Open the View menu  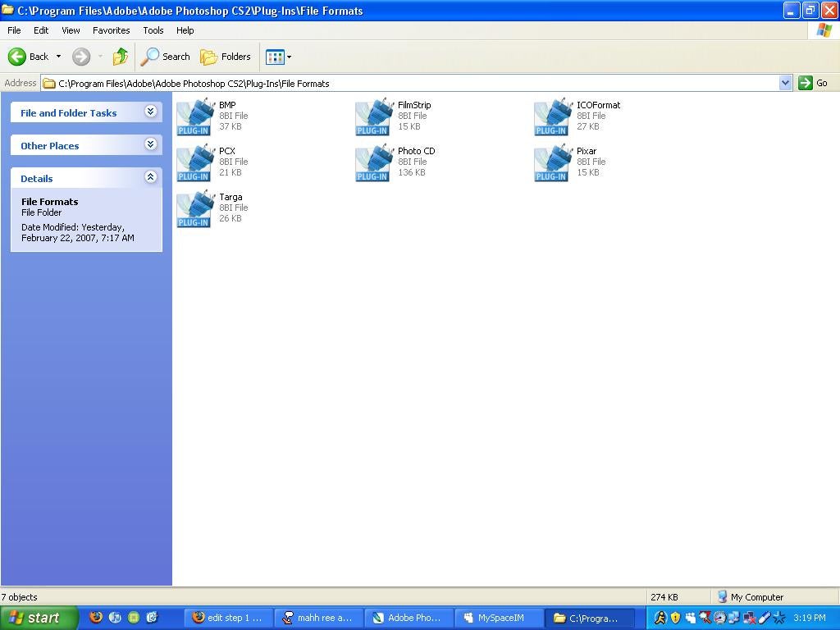click(x=71, y=30)
